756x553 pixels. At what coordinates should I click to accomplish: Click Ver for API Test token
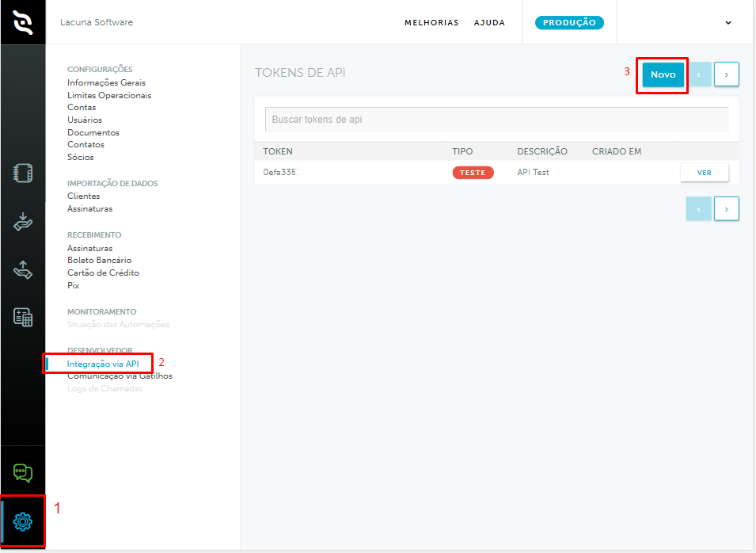[705, 173]
